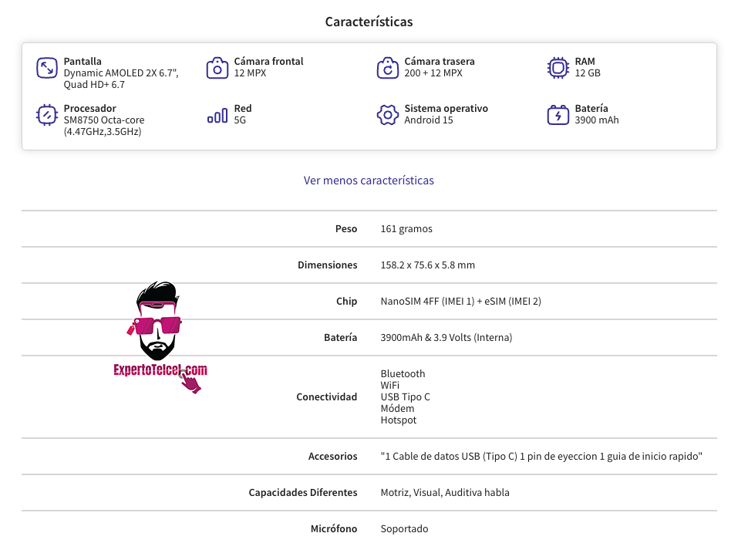
Task: Click the Red signal bars icon
Action: 217,116
